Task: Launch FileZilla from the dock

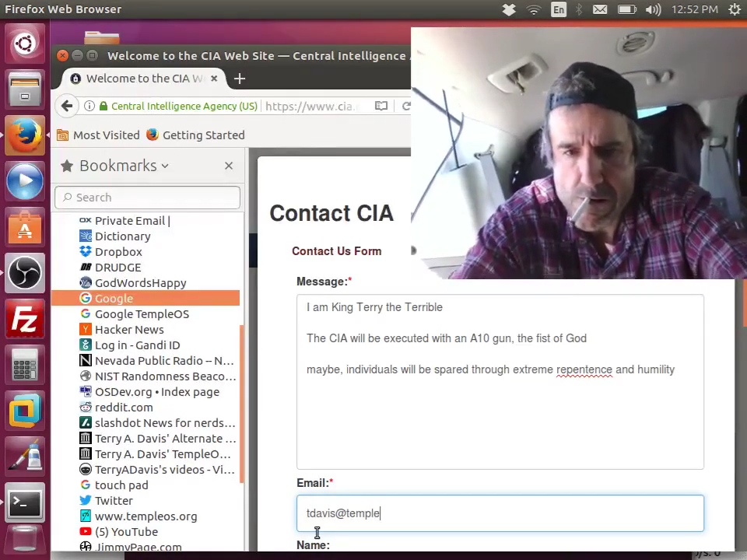Action: 25,319
